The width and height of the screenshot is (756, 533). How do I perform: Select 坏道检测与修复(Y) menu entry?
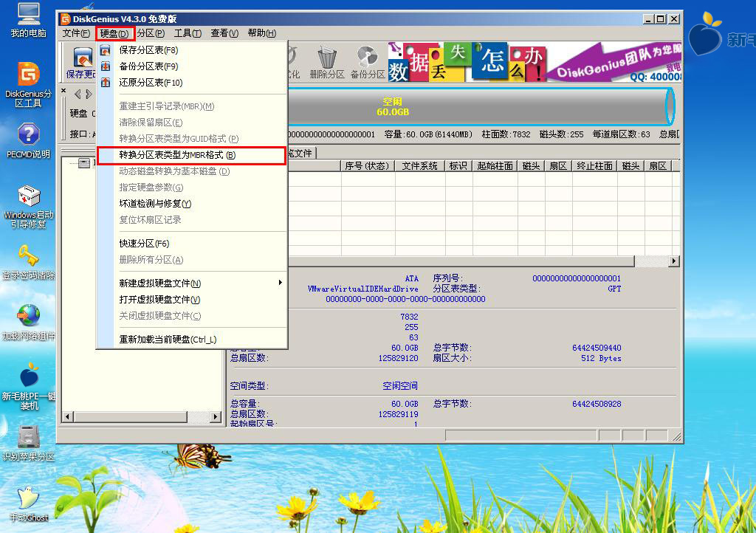tap(192, 203)
